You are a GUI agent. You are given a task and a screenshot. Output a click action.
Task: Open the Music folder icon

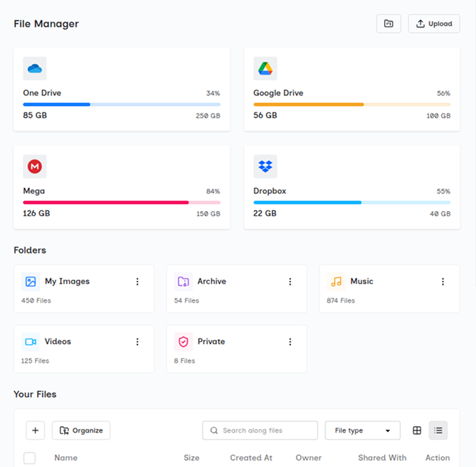(x=336, y=282)
